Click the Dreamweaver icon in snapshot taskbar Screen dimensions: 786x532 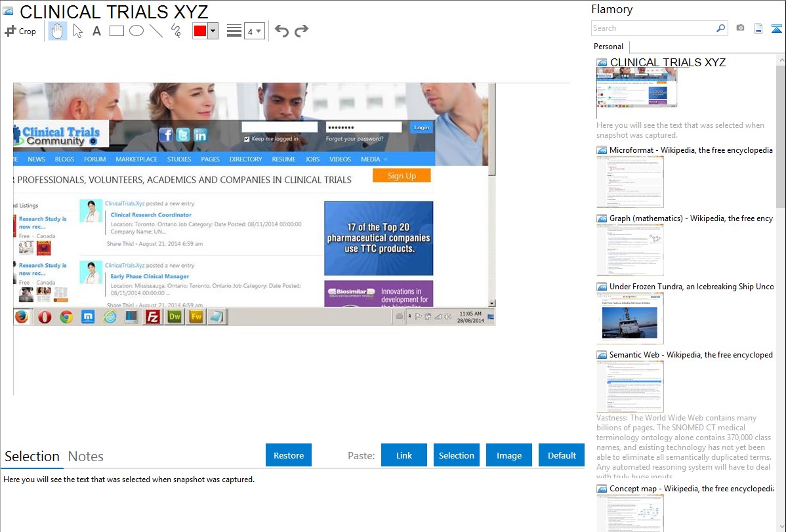175,317
